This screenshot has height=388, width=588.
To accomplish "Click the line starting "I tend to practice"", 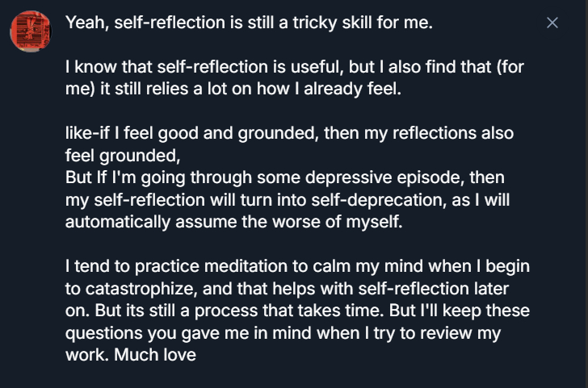I will [297, 266].
